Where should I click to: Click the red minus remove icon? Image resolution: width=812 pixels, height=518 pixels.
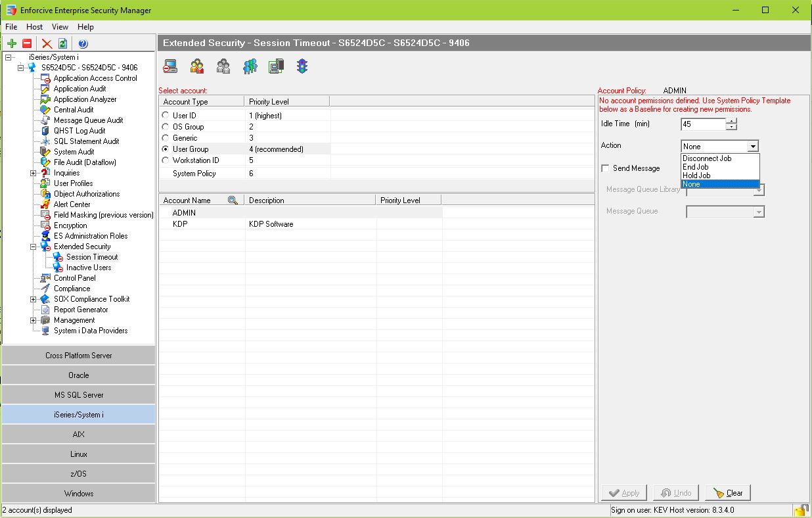[x=27, y=43]
